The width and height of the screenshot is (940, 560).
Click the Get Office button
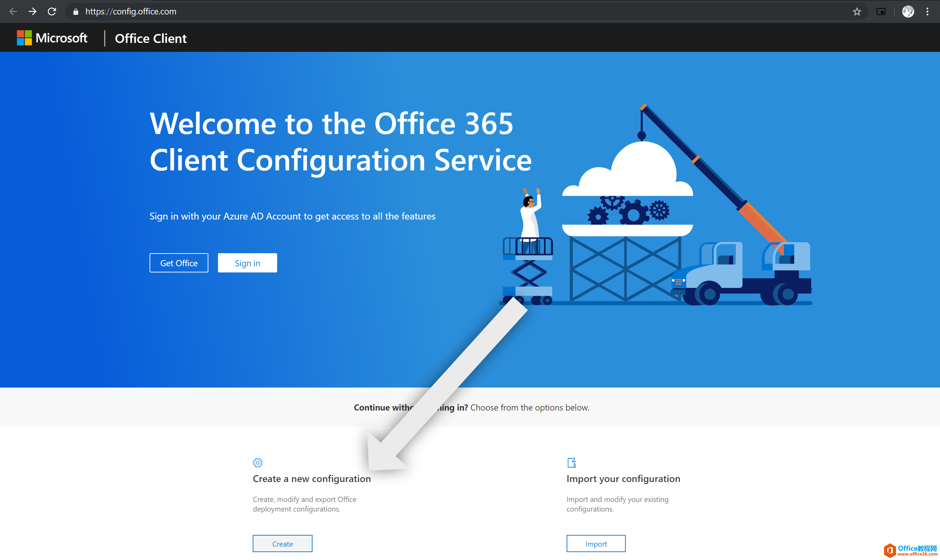click(x=179, y=262)
